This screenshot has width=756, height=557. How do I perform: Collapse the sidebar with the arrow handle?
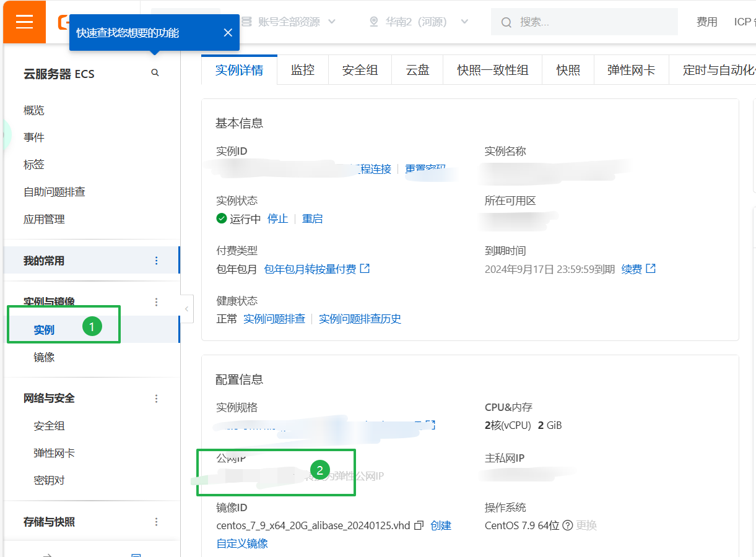coord(186,308)
